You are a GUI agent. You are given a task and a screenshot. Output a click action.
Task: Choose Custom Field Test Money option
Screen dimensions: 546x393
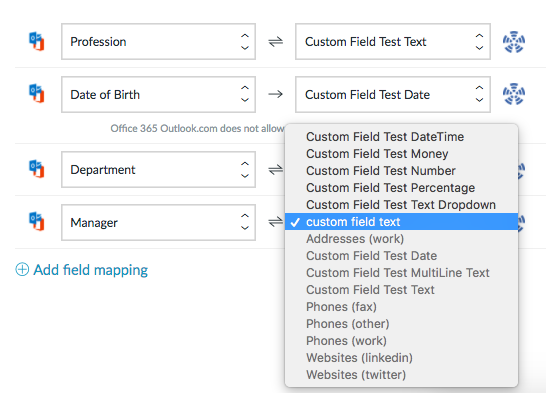click(x=401, y=154)
